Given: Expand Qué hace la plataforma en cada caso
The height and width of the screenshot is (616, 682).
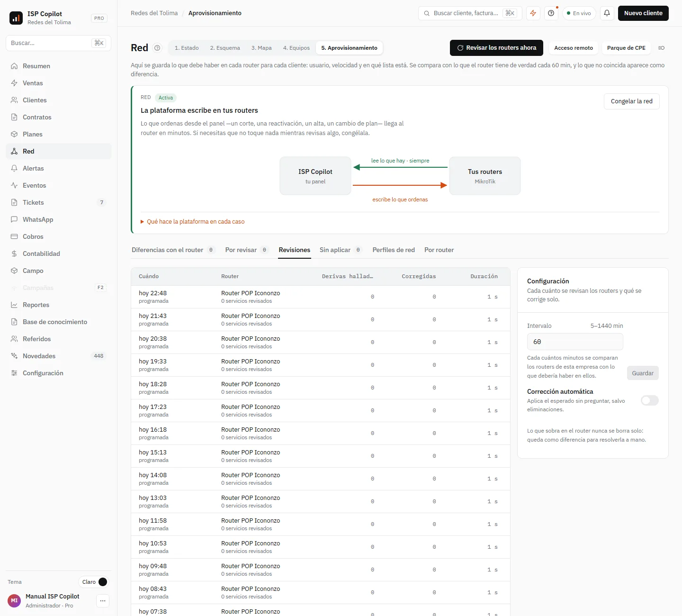Looking at the screenshot, I should pos(193,222).
